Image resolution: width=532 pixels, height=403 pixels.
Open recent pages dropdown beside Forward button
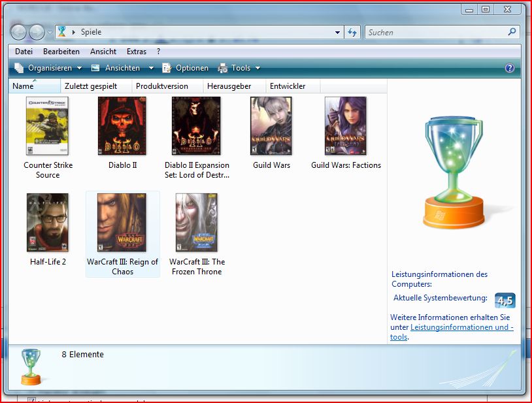pos(50,33)
